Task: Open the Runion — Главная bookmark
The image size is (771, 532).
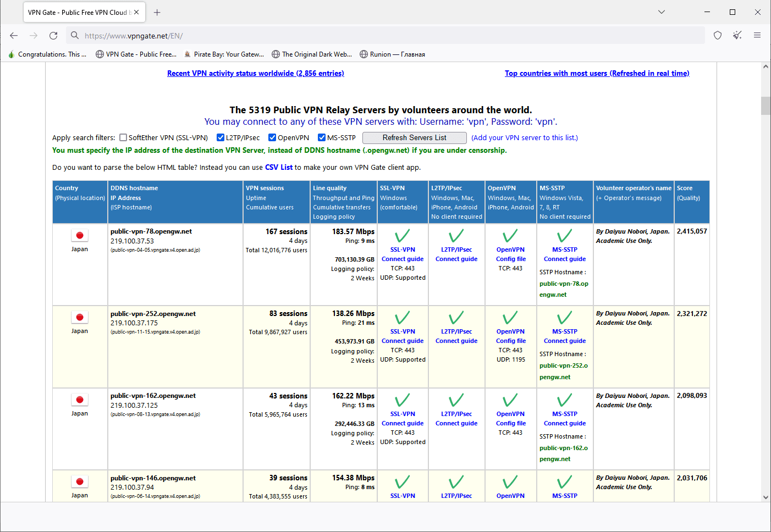Action: (392, 54)
